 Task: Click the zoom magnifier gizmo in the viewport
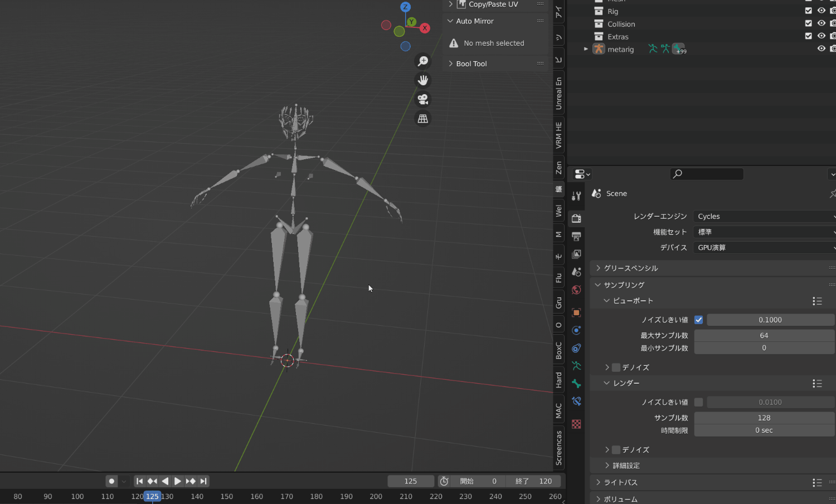[422, 61]
